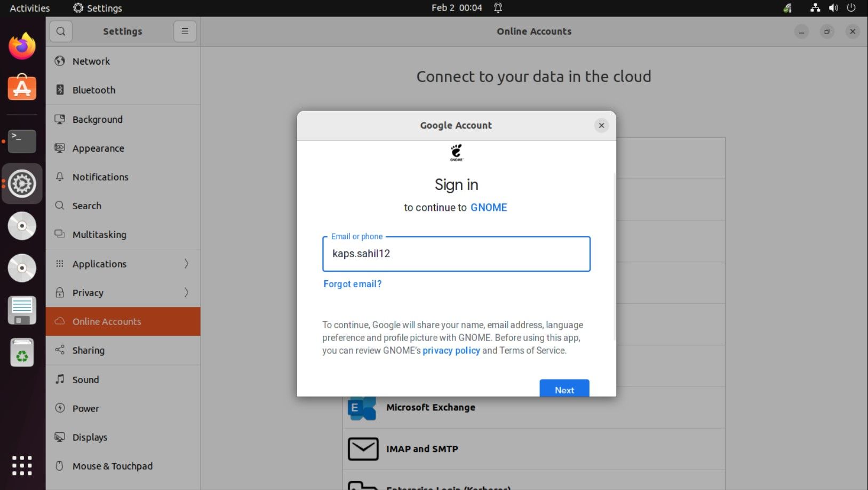868x490 pixels.
Task: Click the volume icon in top bar
Action: (x=833, y=8)
